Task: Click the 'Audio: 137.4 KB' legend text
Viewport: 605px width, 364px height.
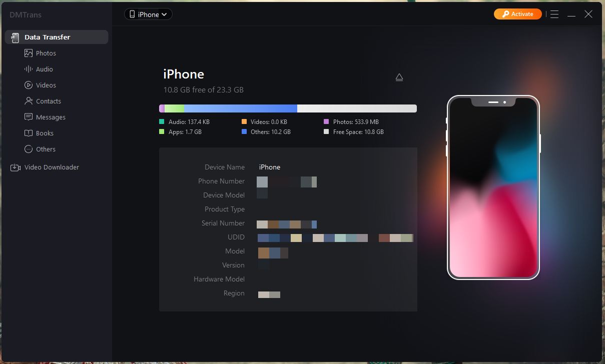Action: click(189, 121)
